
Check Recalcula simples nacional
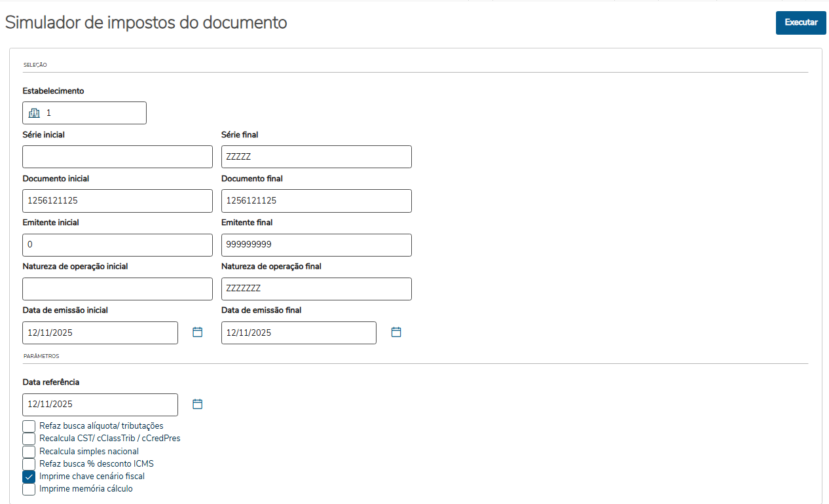point(29,452)
